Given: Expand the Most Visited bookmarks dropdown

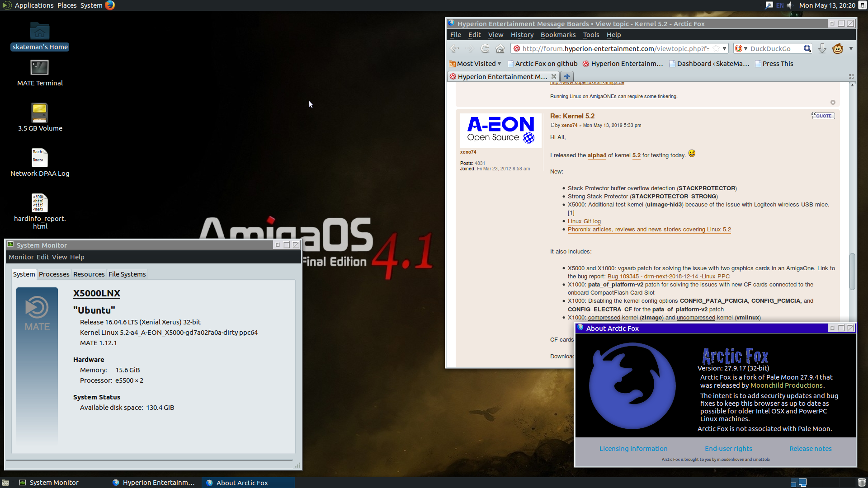Looking at the screenshot, I should click(x=475, y=64).
